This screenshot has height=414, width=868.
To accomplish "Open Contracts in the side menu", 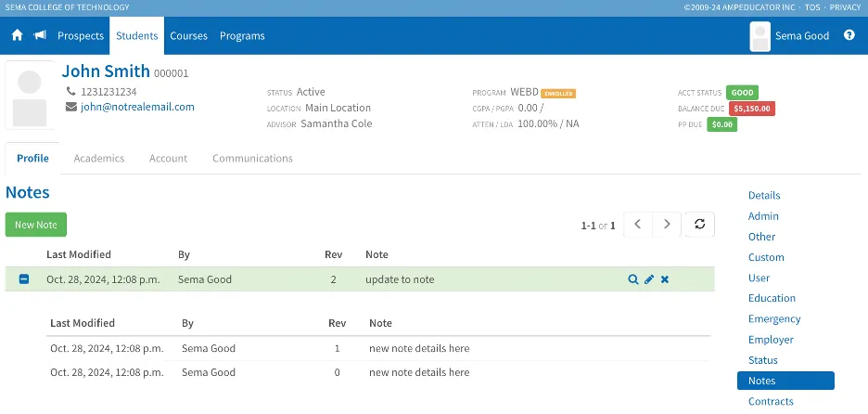I will point(771,401).
